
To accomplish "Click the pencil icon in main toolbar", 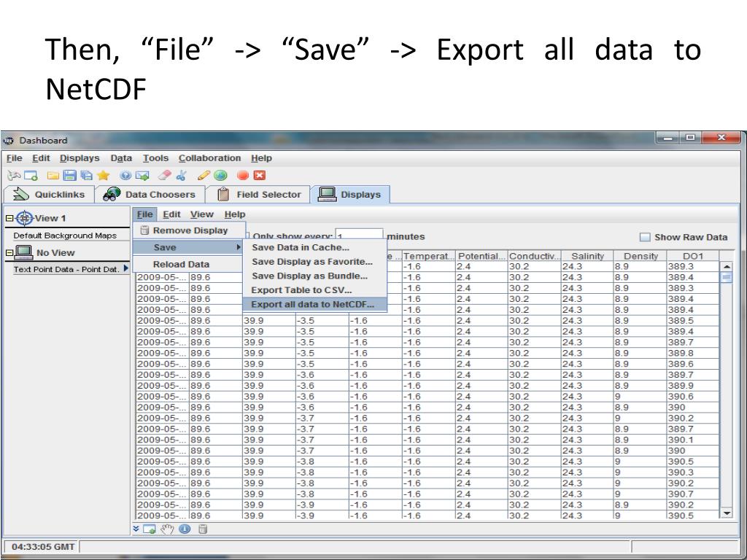I will point(204,175).
